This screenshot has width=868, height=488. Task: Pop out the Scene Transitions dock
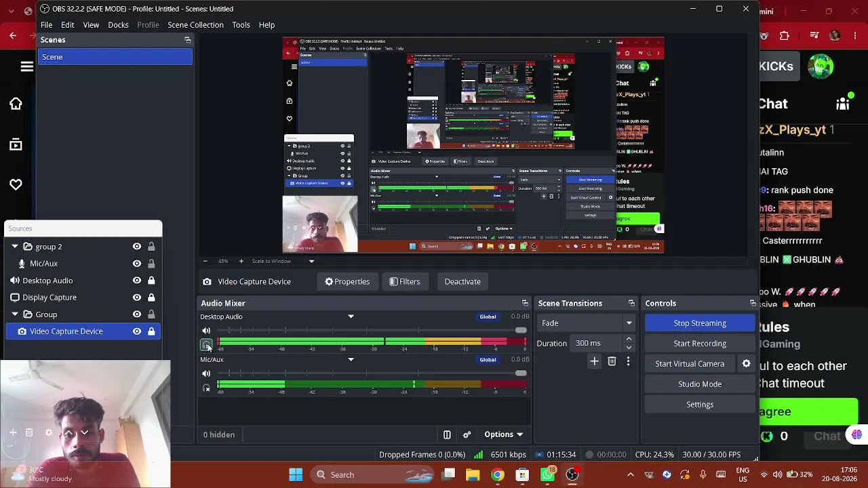(x=631, y=303)
